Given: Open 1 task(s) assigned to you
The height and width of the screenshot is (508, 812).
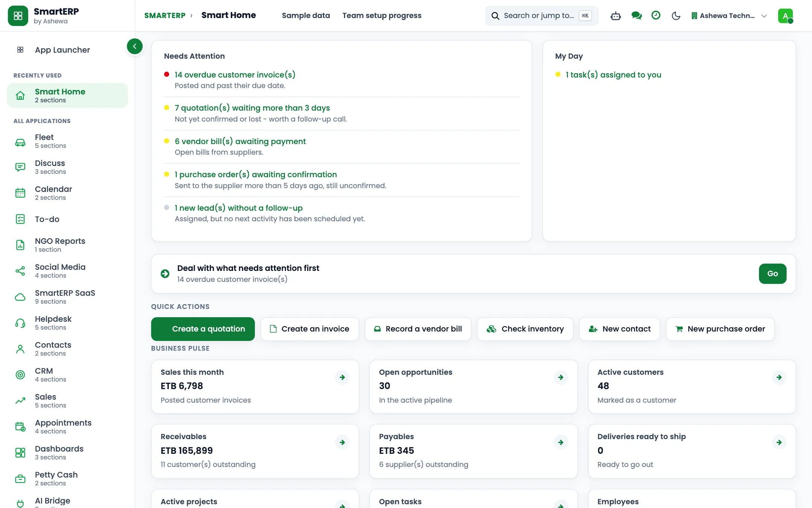Looking at the screenshot, I should (613, 75).
